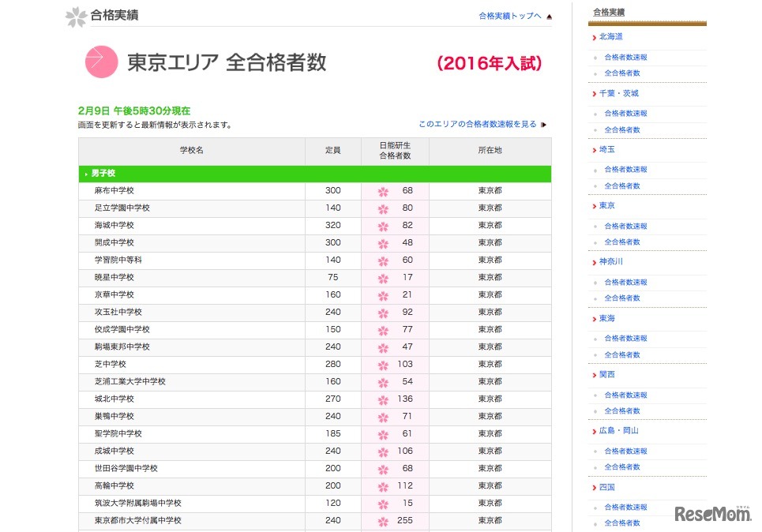Screen dimensions: 762x532
Task: Expand the 東京 sidebar section
Action: pos(606,206)
